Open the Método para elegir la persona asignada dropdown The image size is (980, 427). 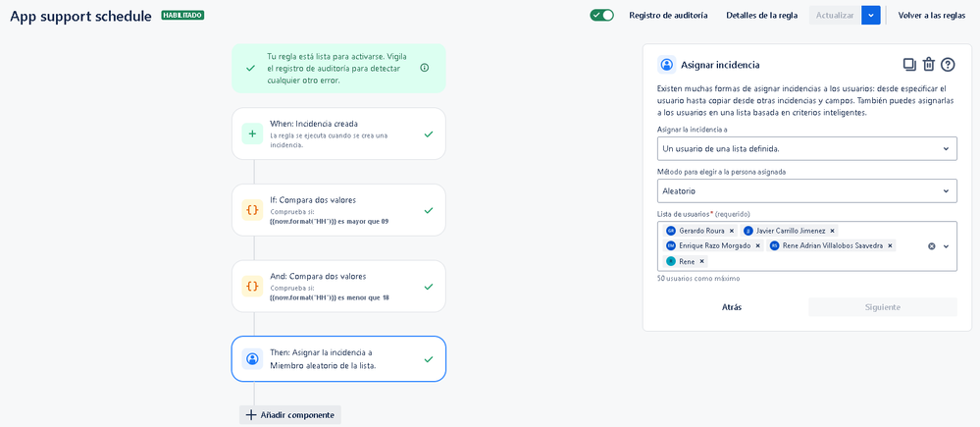[807, 190]
